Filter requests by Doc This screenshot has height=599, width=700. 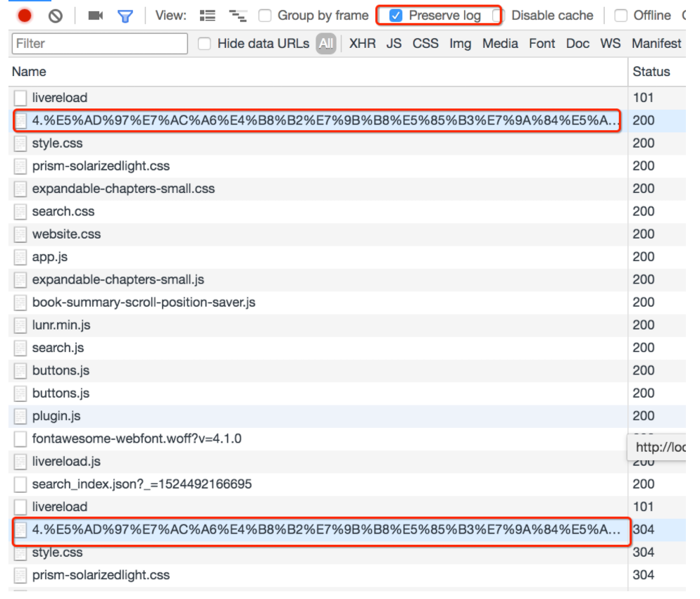(577, 44)
